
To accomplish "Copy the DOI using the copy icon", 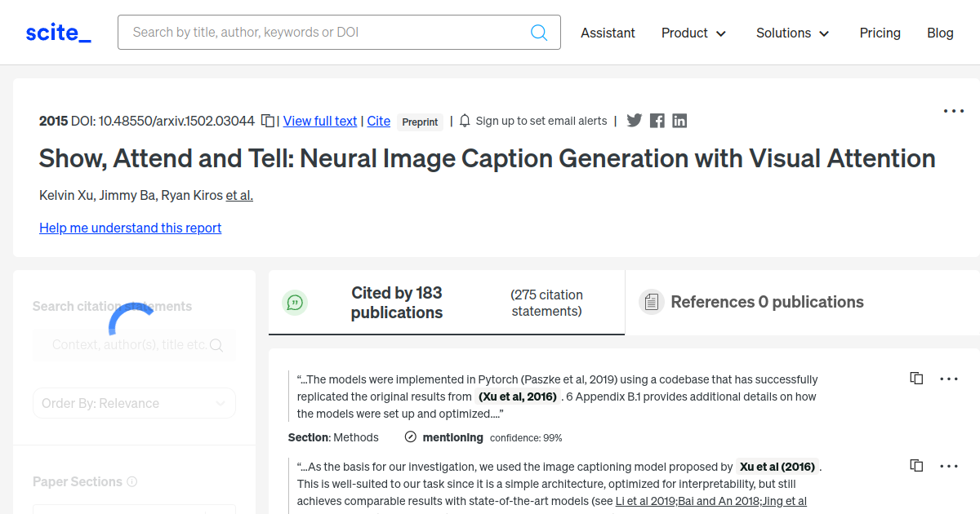I will pos(267,120).
